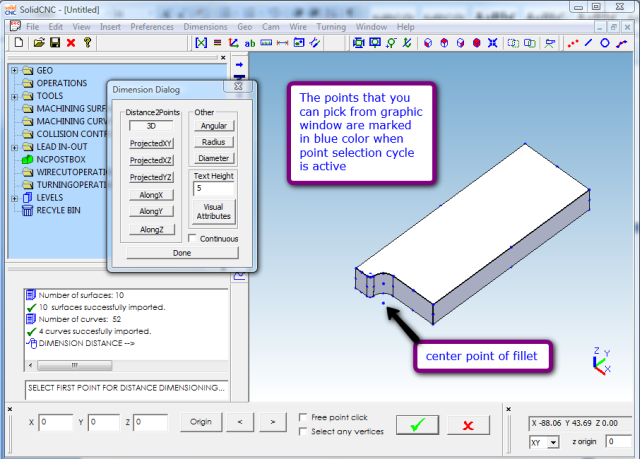Screen dimensions: 640x459
Task: Check the Select any vertices option
Action: 304,431
